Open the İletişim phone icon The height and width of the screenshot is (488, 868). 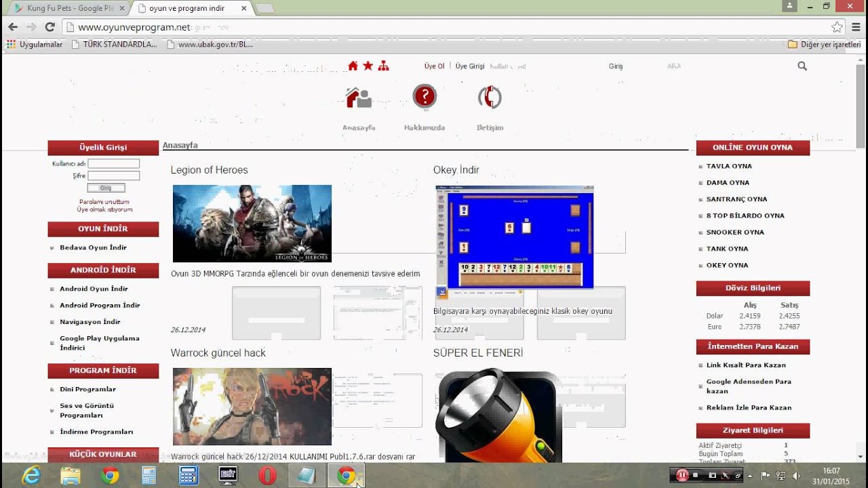click(x=490, y=98)
